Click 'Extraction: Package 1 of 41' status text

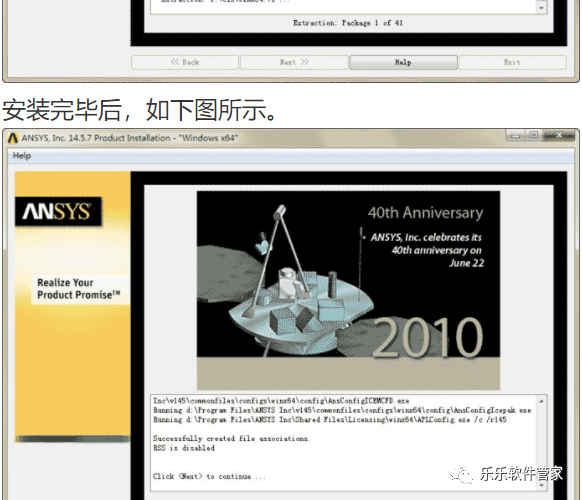coord(348,23)
